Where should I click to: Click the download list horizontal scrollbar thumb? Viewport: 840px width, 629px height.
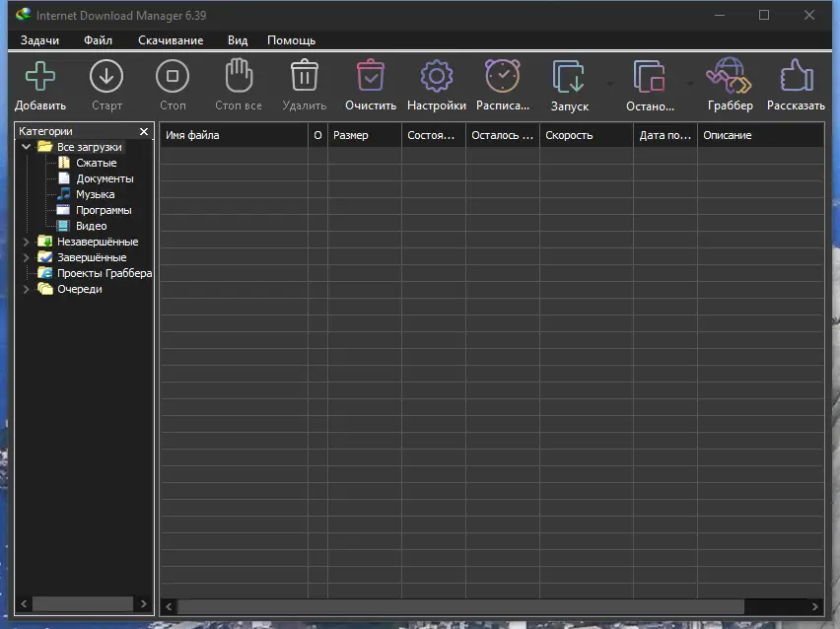click(x=460, y=606)
